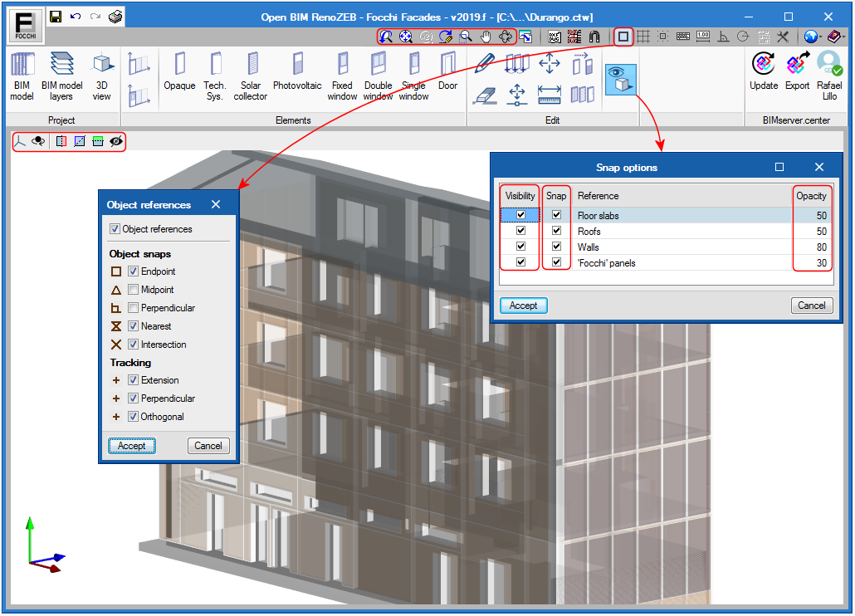Add a Solar collector panel

click(x=251, y=76)
